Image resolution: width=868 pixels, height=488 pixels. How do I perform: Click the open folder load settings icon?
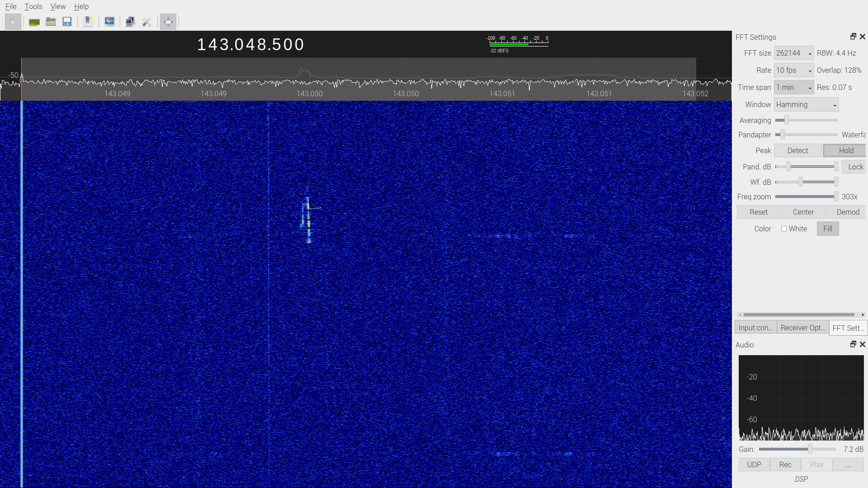pos(51,22)
